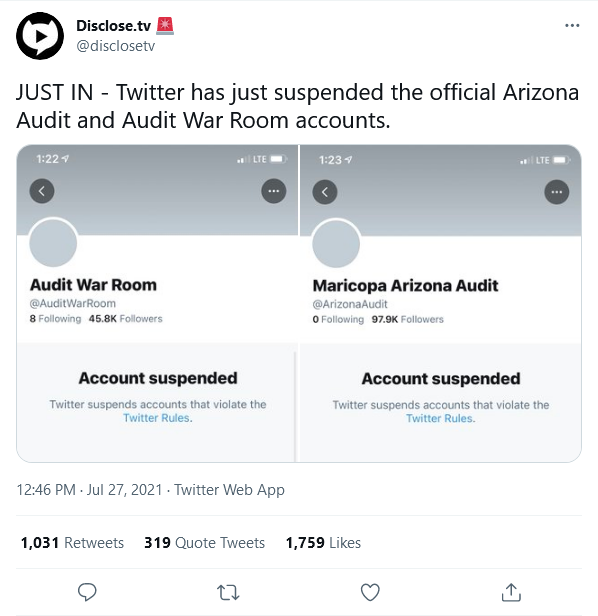The height and width of the screenshot is (616, 598).
Task: Tap ellipsis button on Maricopa Arizona Audit screenshot
Action: pyautogui.click(x=557, y=192)
